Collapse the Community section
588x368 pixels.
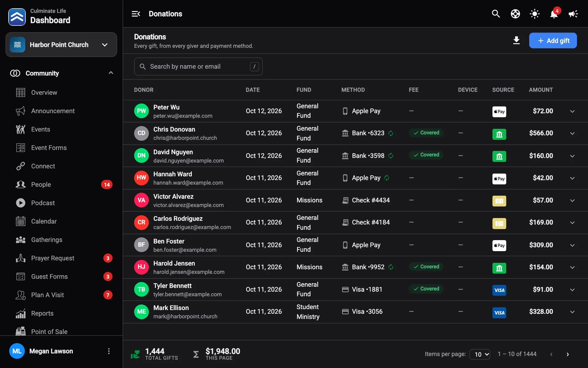(111, 73)
